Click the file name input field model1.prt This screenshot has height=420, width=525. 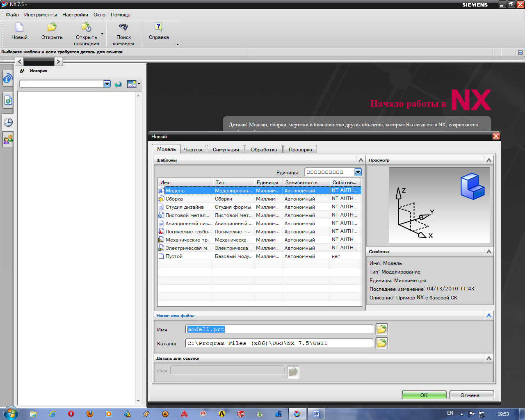click(x=279, y=329)
